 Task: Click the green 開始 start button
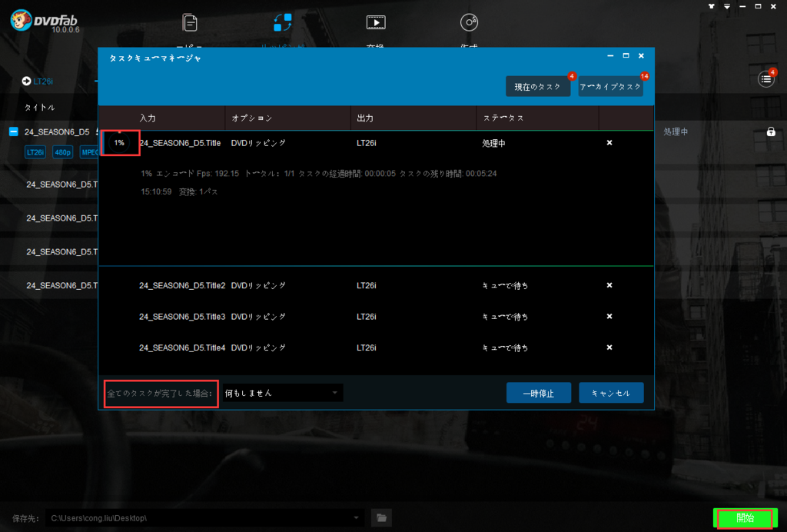coord(745,518)
